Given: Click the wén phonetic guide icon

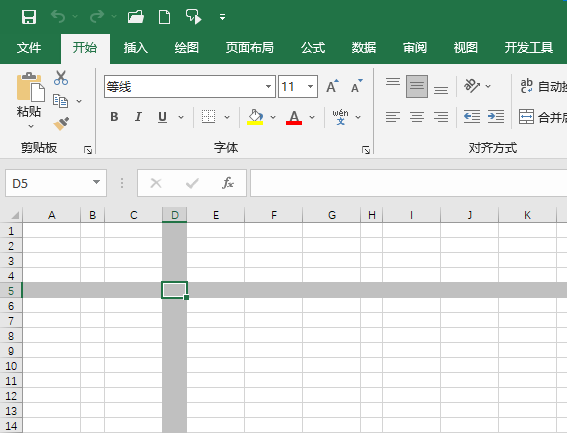Looking at the screenshot, I should coord(340,117).
